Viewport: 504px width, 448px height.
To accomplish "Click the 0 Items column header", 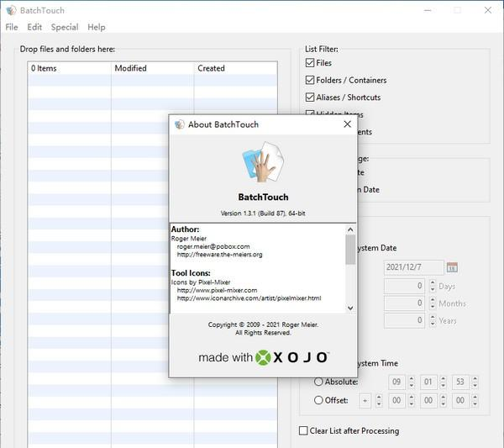I will click(x=69, y=68).
